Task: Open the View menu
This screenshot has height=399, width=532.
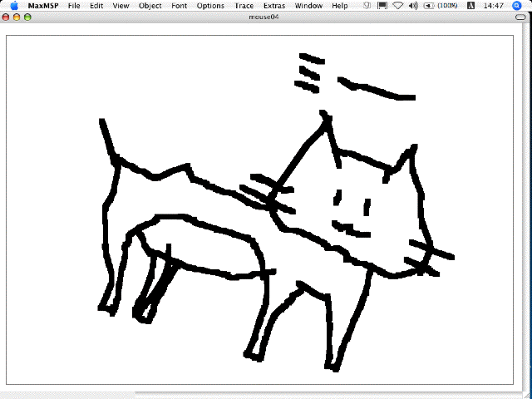Action: [121, 6]
